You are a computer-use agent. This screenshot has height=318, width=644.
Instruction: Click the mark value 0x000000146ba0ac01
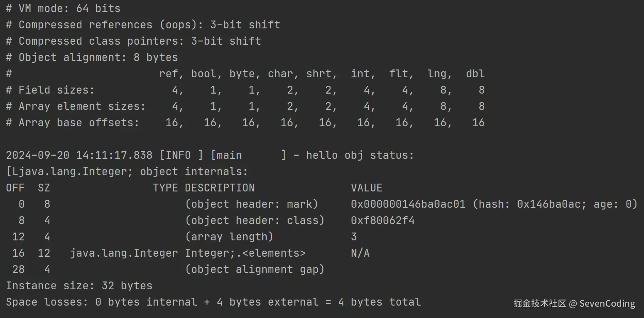[408, 204]
